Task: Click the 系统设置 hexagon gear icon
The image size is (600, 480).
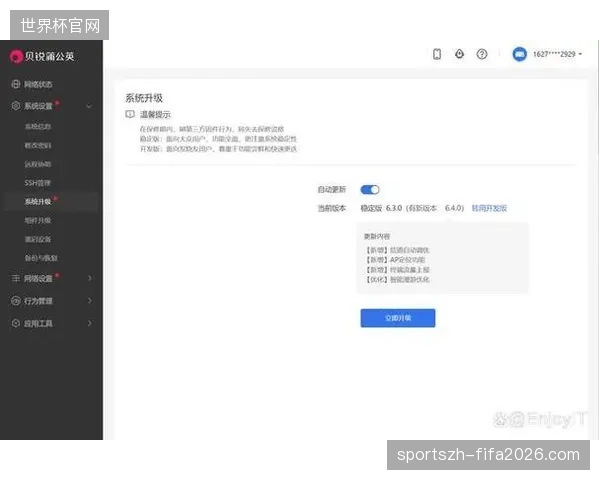Action: [16, 106]
